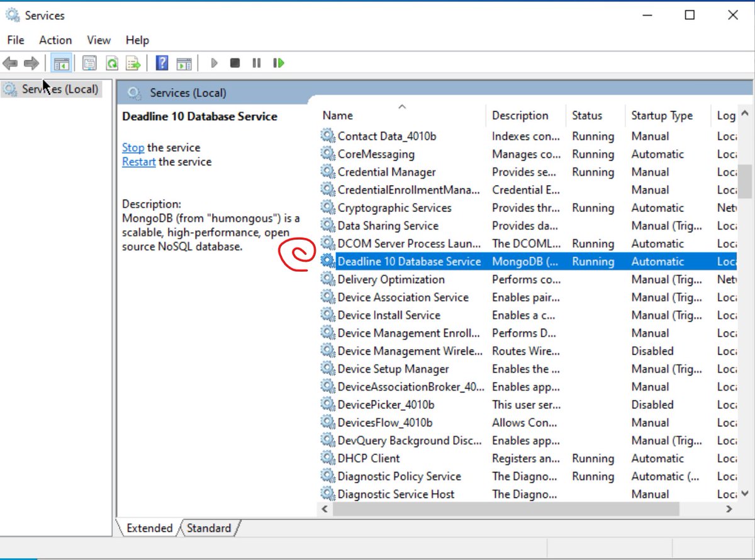Viewport: 755px width, 560px height.
Task: Click the Restart Service toolbar icon
Action: 278,63
